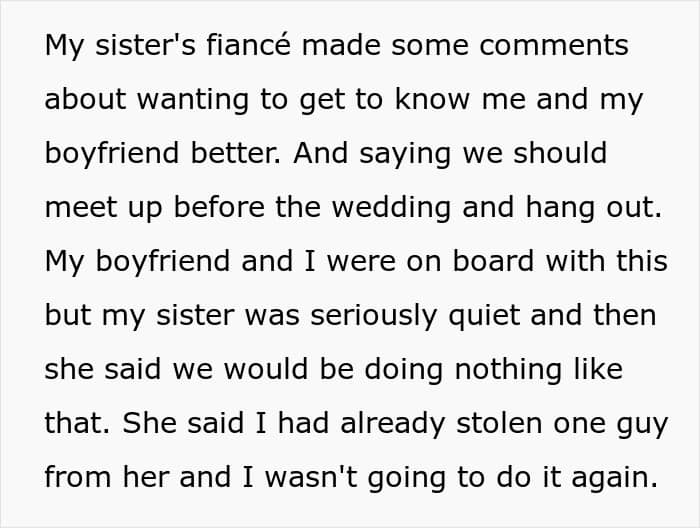
Task: Click the words "one guy"
Action: [x=611, y=424]
